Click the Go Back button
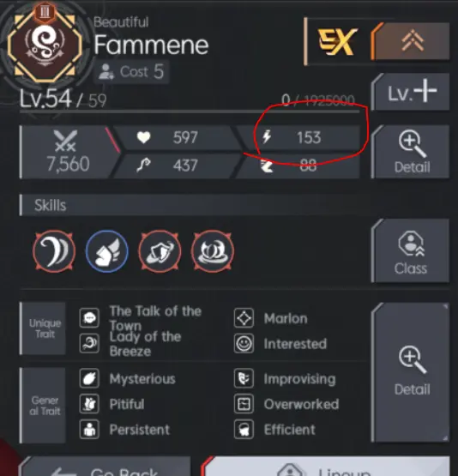Image resolution: width=458 pixels, height=476 pixels. (105, 466)
